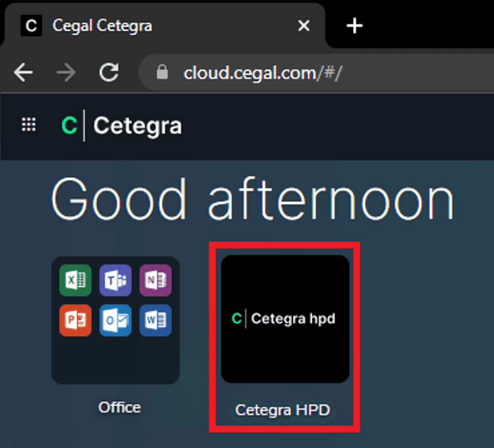Screen dimensions: 494x448
Task: Launch Microsoft Teams from the Office group
Action: pyautogui.click(x=115, y=280)
